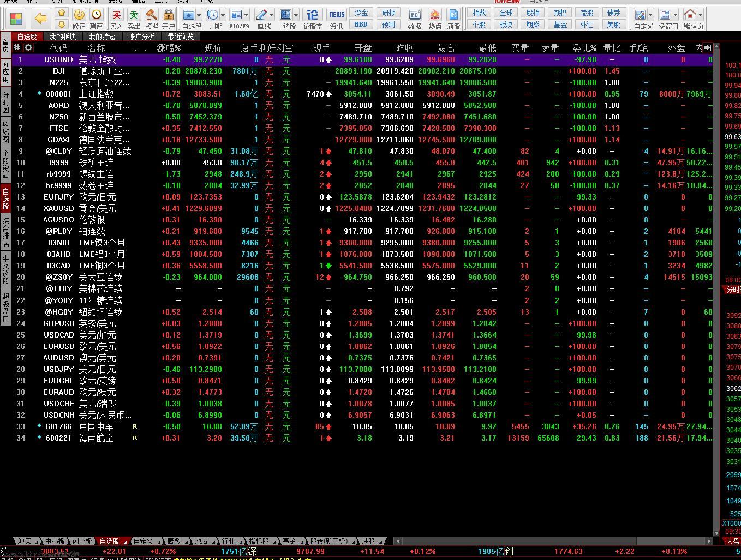Click the vertical scrollbar down arrow
Viewport: 741px width, 560px height.
(717, 532)
